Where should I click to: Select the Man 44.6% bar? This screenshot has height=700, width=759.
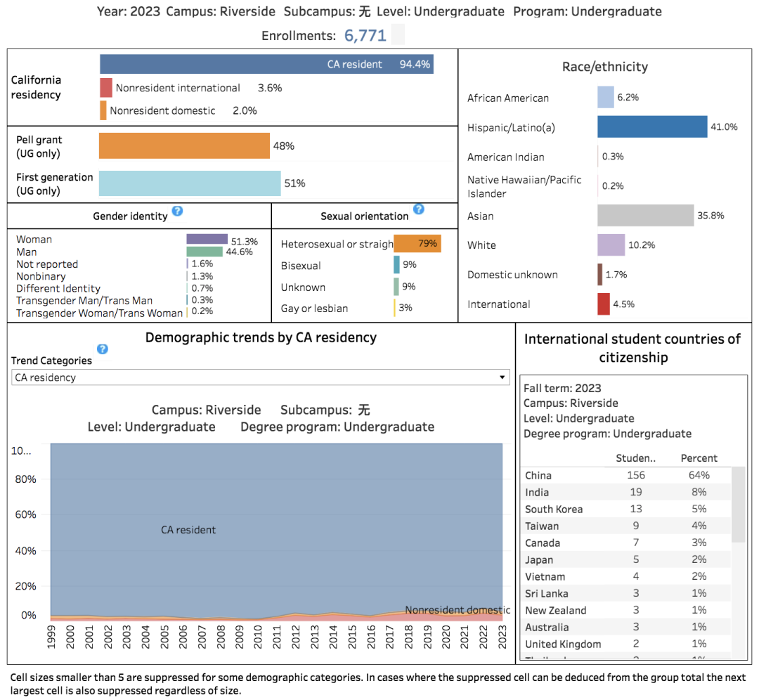coord(205,252)
